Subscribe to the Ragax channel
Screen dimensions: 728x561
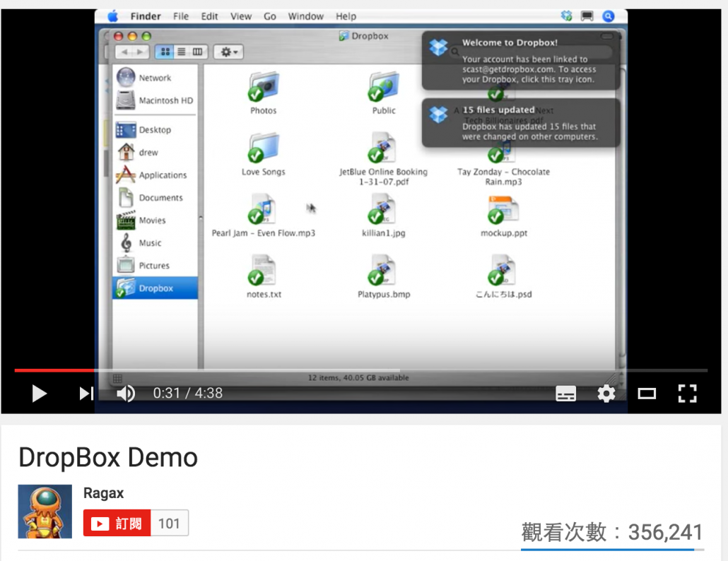(117, 523)
